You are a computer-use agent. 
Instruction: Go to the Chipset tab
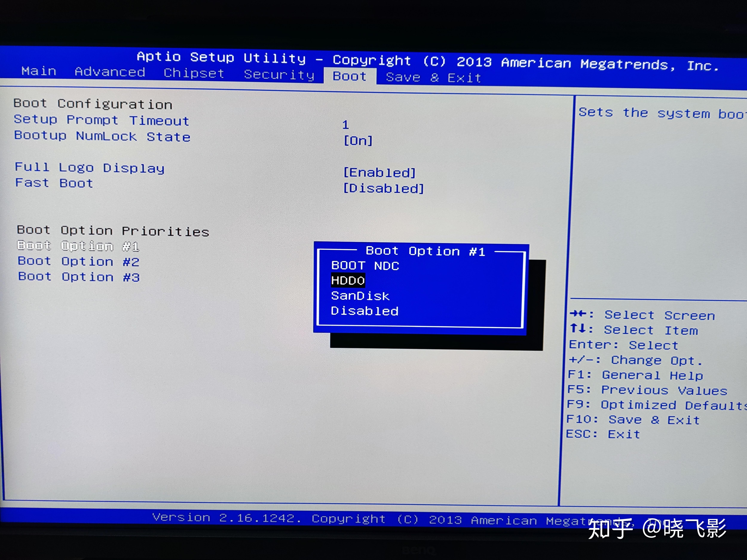(x=194, y=73)
